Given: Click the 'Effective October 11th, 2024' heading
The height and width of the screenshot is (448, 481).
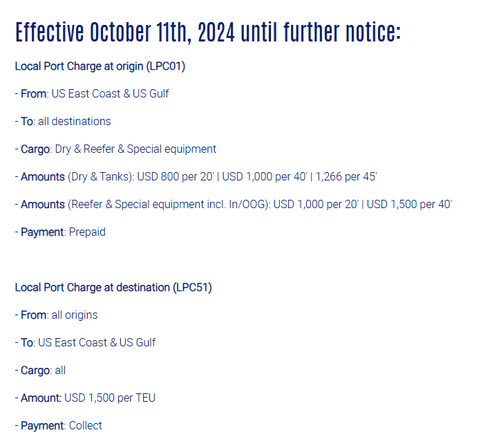Looking at the screenshot, I should [x=125, y=32].
